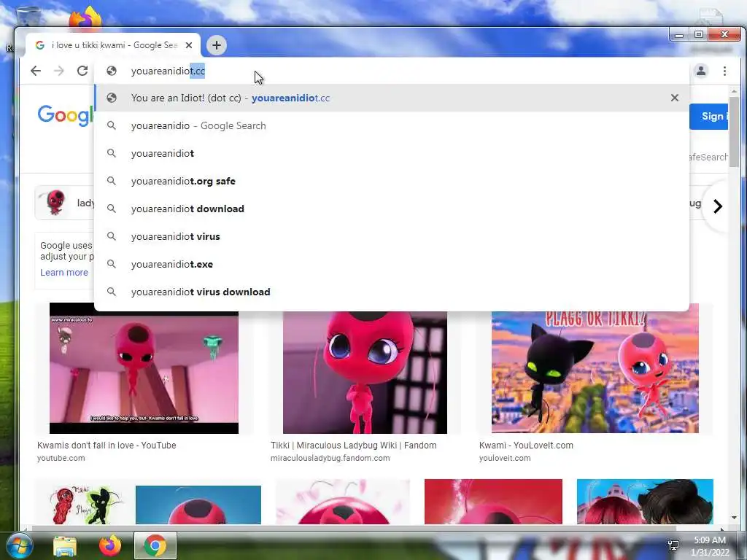Open the Tikki Miraculous Ladybug Wiki image
Image resolution: width=747 pixels, height=560 pixels.
click(x=365, y=371)
